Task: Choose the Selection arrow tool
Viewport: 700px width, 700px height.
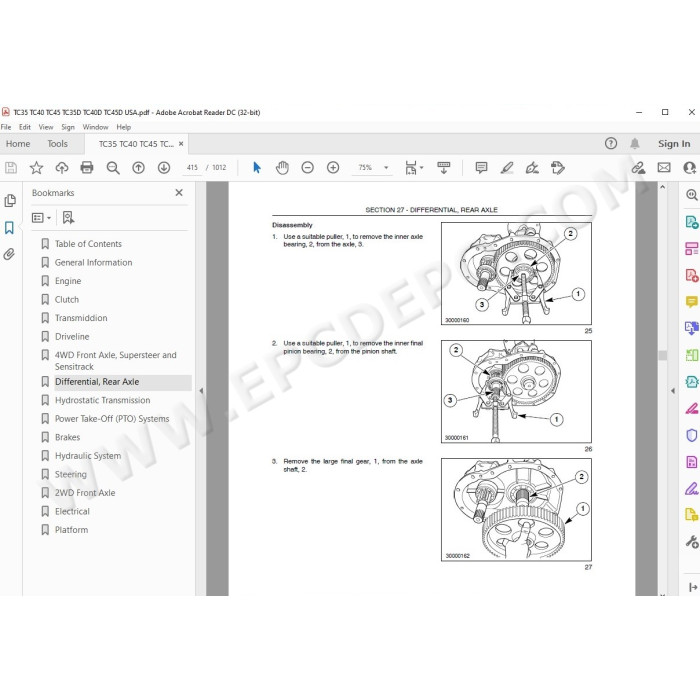Action: tap(257, 168)
